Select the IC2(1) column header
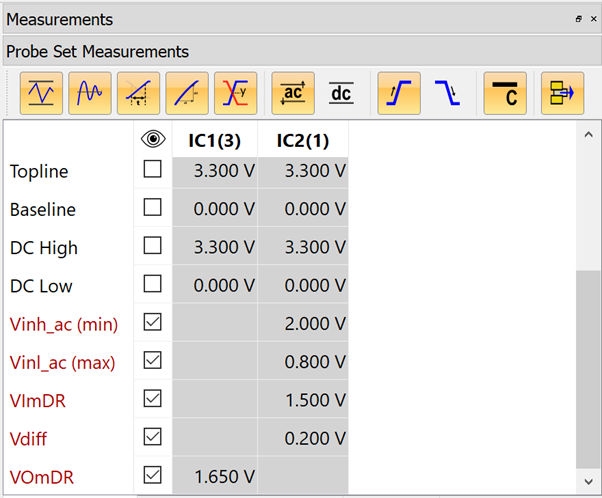Image resolution: width=602 pixels, height=498 pixels. tap(303, 140)
